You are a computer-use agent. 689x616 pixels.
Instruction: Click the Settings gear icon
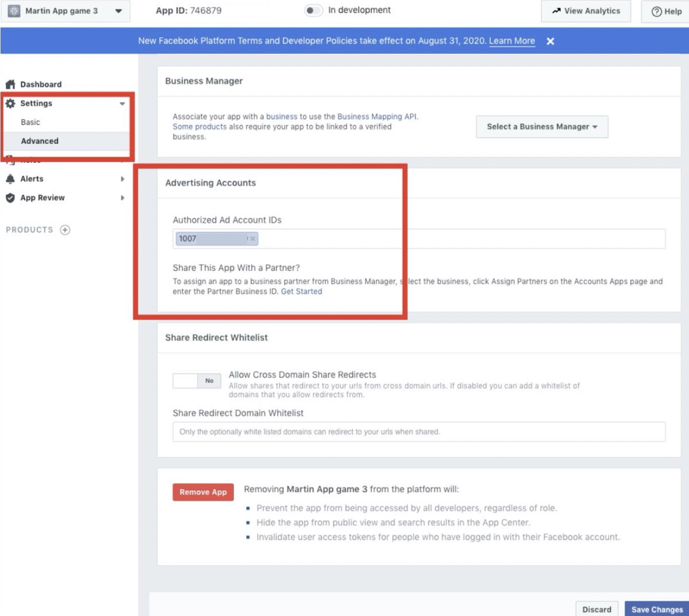(10, 103)
